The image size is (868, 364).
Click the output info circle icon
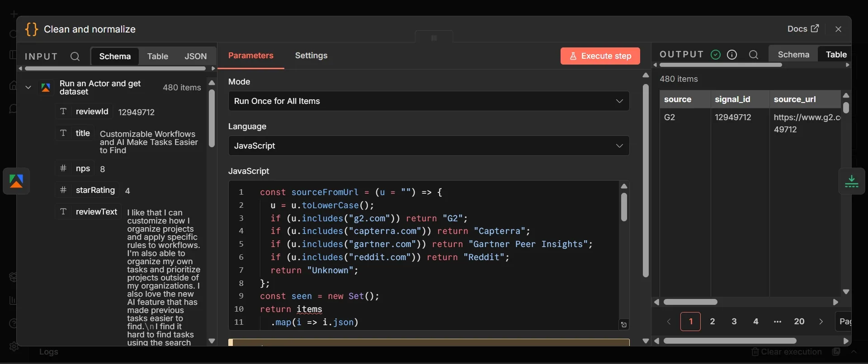pyautogui.click(x=732, y=55)
